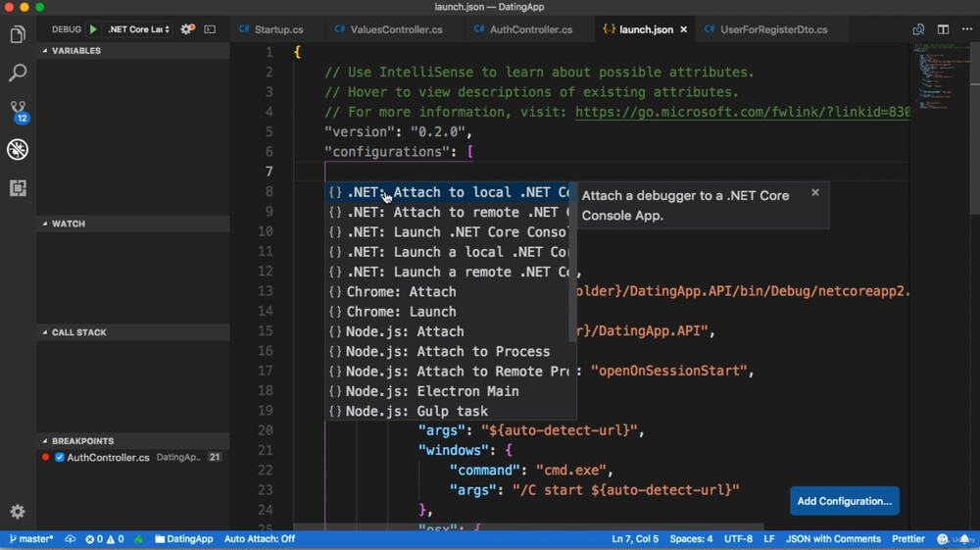Screen dimensions: 980x550
Task: Split the editor with split icon
Action: (943, 29)
